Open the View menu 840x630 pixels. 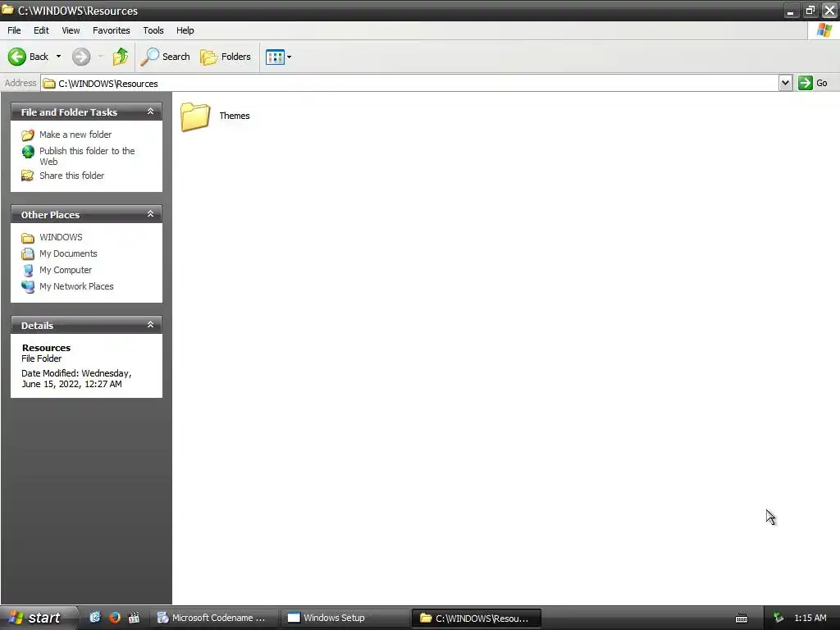pos(71,30)
